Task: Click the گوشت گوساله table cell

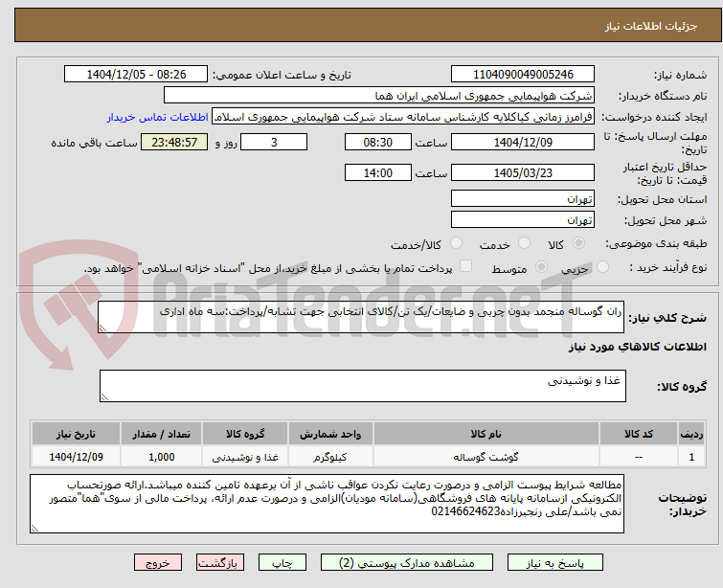Action: pyautogui.click(x=486, y=457)
